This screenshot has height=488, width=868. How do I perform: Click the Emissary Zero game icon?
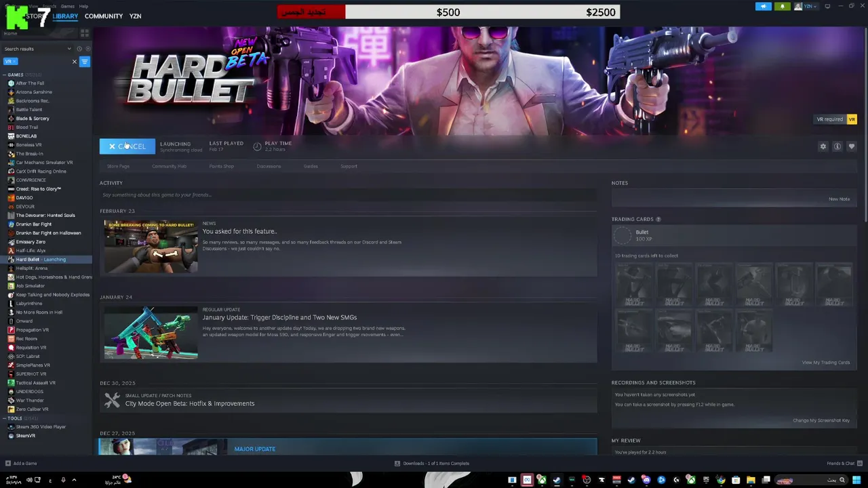[11, 242]
